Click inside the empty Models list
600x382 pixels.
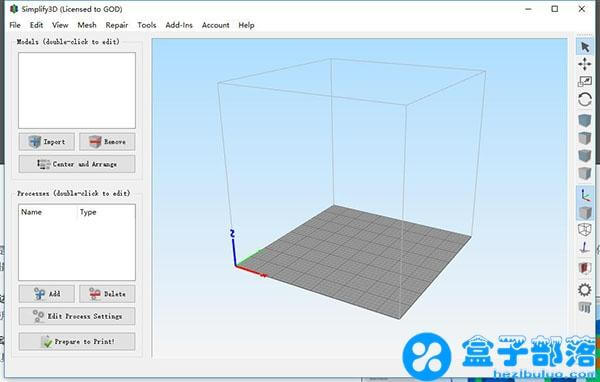point(77,90)
